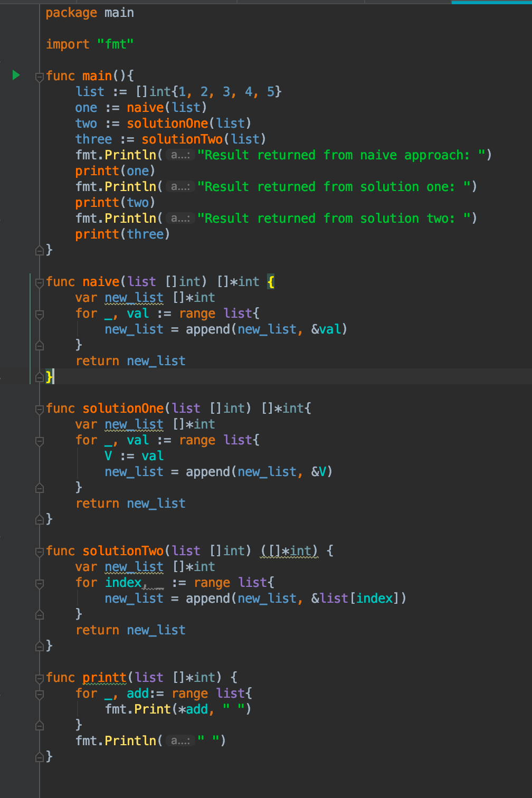Collapse the for loop inside printt

point(39,693)
